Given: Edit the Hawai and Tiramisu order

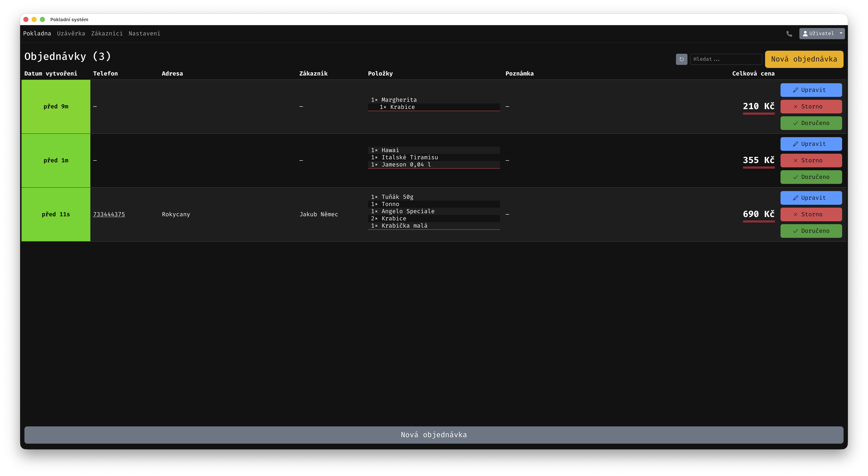Looking at the screenshot, I should 811,144.
